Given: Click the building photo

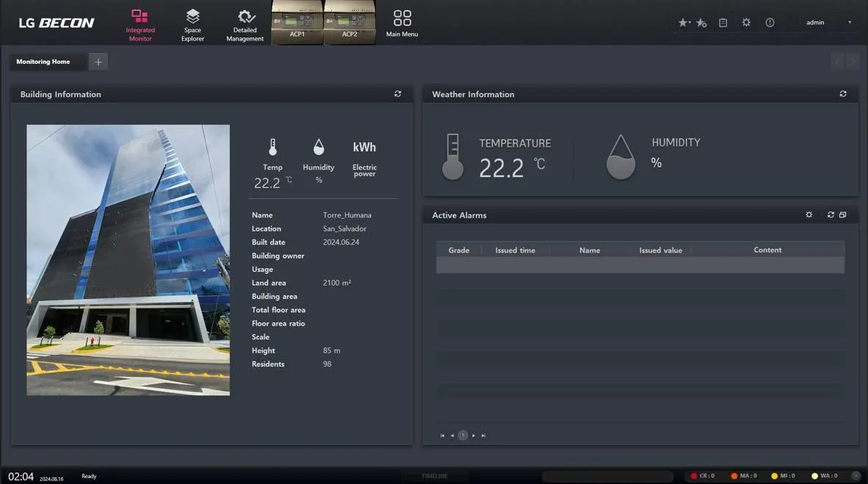Looking at the screenshot, I should pyautogui.click(x=128, y=260).
